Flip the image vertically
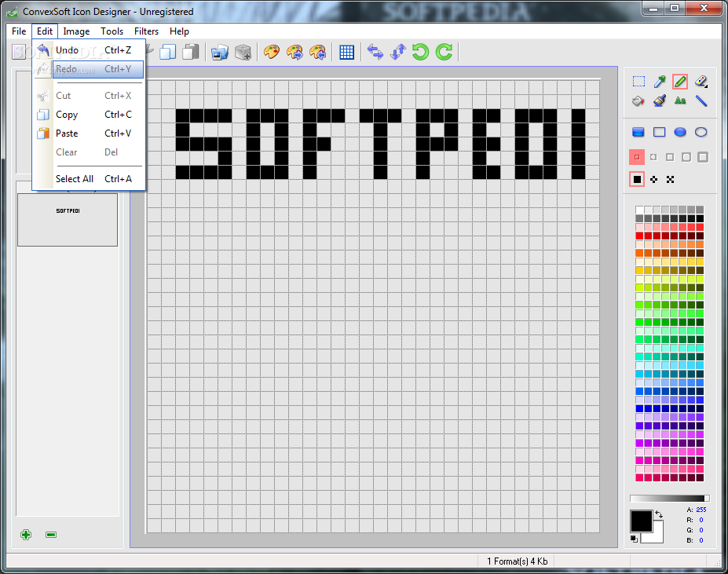 (x=398, y=52)
